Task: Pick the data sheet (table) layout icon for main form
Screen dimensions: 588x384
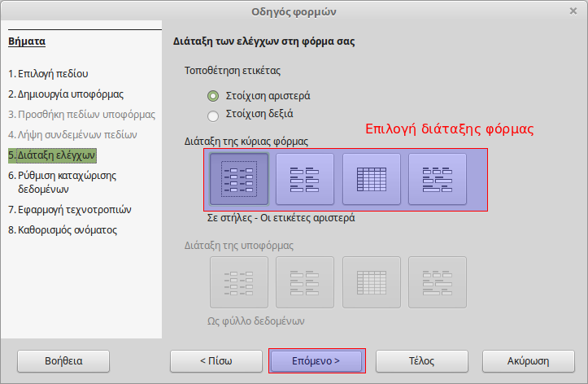Action: 371,179
